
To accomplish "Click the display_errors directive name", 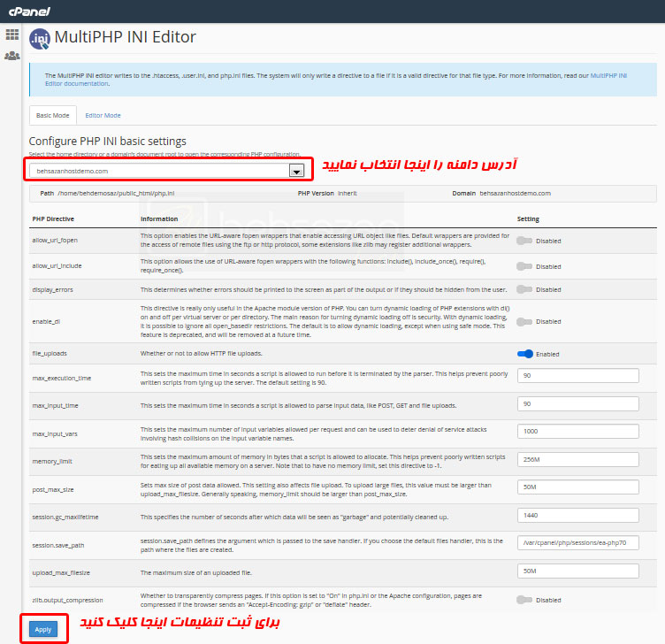I will (x=52, y=289).
